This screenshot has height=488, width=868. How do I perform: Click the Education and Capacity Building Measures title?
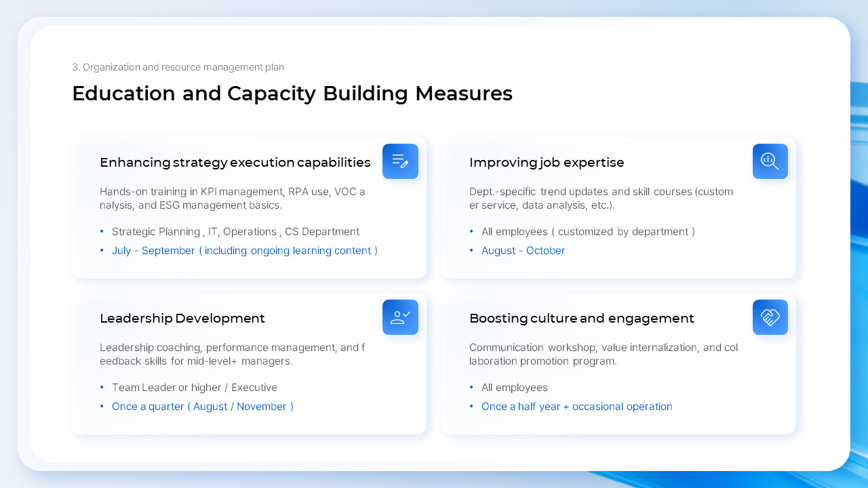(292, 94)
